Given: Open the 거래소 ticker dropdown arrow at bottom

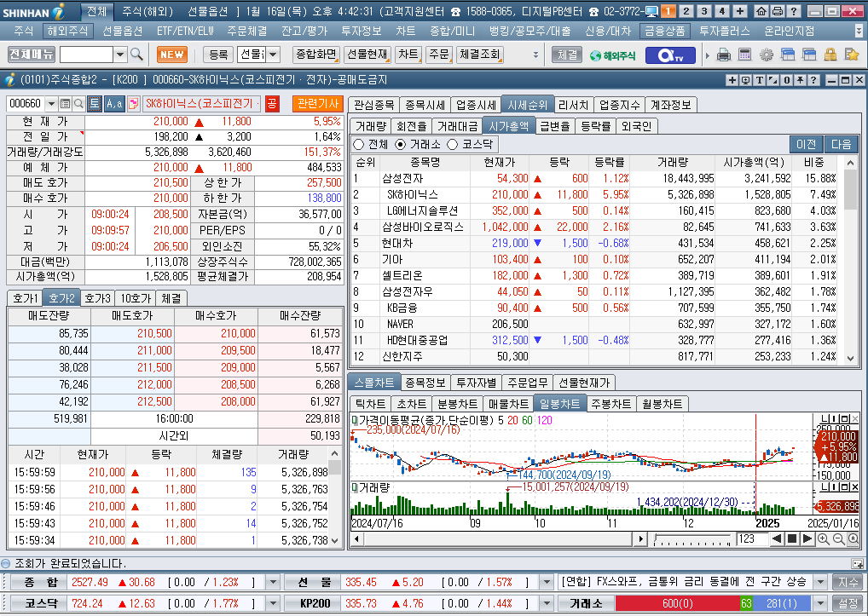Looking at the screenshot, I should tap(820, 603).
